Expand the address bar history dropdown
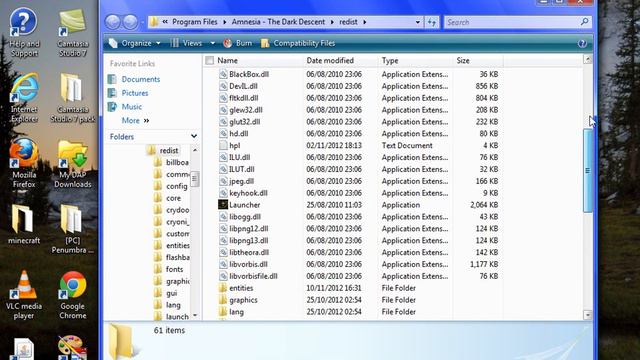This screenshot has width=640, height=360. tap(418, 22)
